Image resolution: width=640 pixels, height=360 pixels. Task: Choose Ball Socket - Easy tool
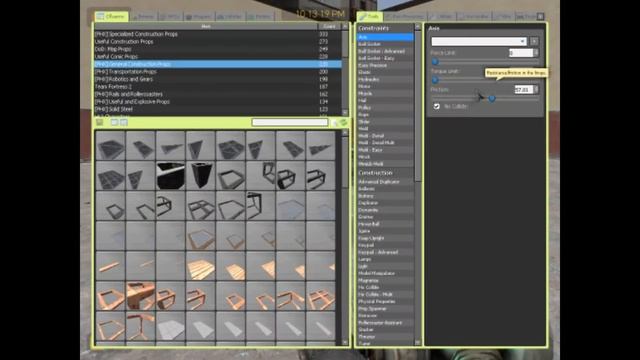pos(385,58)
